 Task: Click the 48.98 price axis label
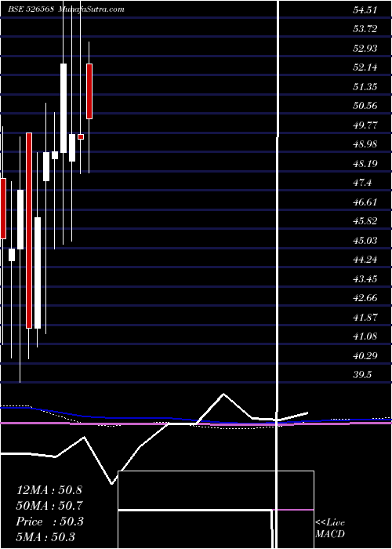(365, 144)
